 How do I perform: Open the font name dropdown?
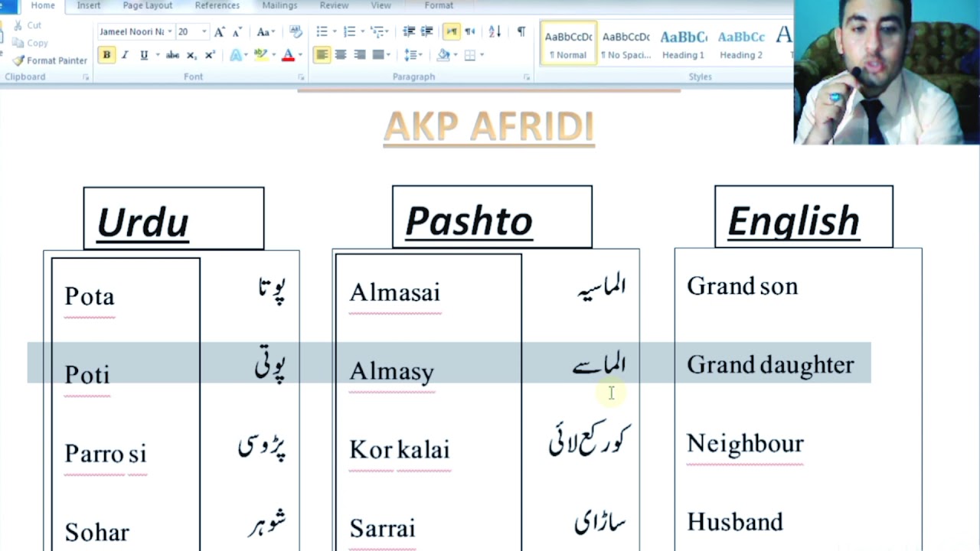coord(169,31)
